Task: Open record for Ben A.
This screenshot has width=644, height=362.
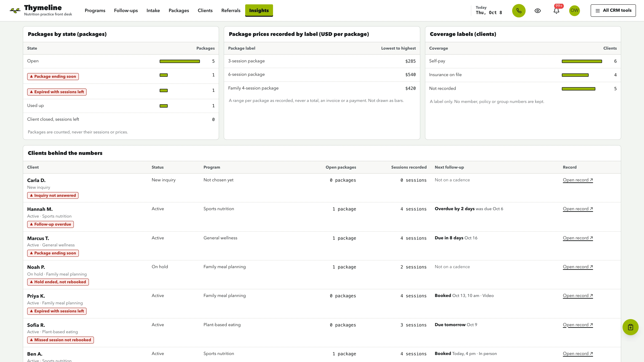Action: pyautogui.click(x=578, y=353)
